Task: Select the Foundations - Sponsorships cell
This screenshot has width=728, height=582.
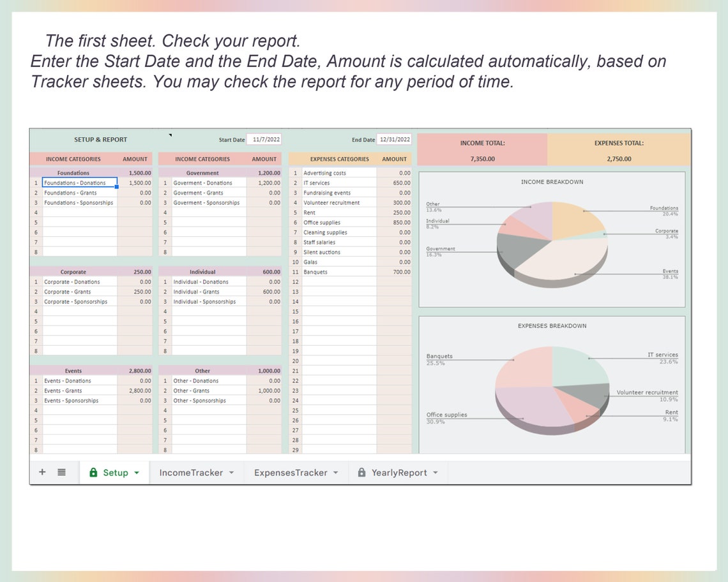Action: pos(79,202)
